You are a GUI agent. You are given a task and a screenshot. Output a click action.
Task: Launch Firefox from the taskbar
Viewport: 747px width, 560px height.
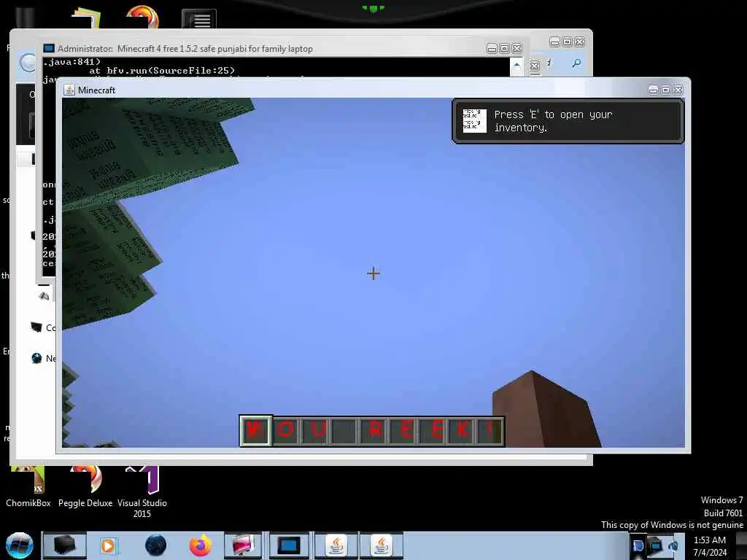(201, 545)
